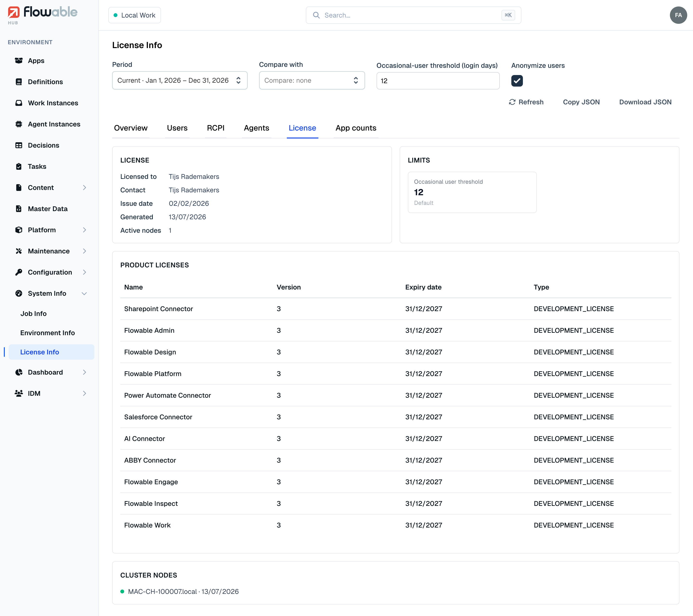This screenshot has width=693, height=616.
Task: Click the ABBY Connector row name
Action: tap(150, 460)
